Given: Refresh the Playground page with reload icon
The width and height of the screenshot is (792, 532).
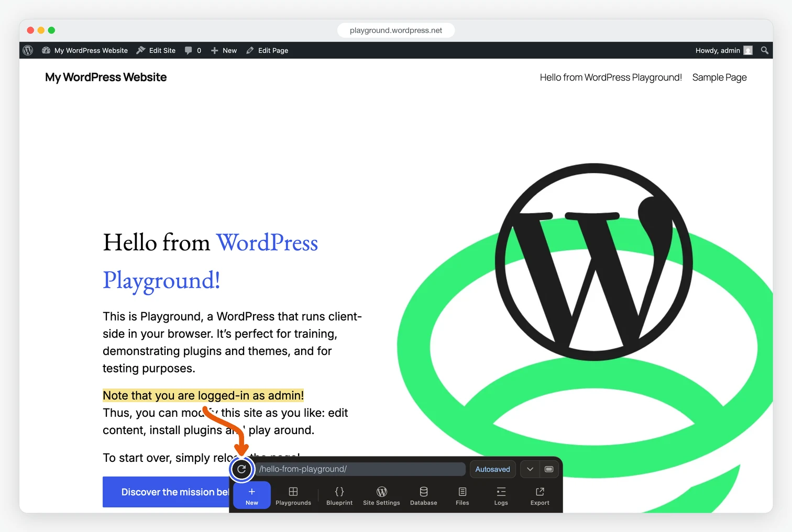Looking at the screenshot, I should [x=241, y=469].
